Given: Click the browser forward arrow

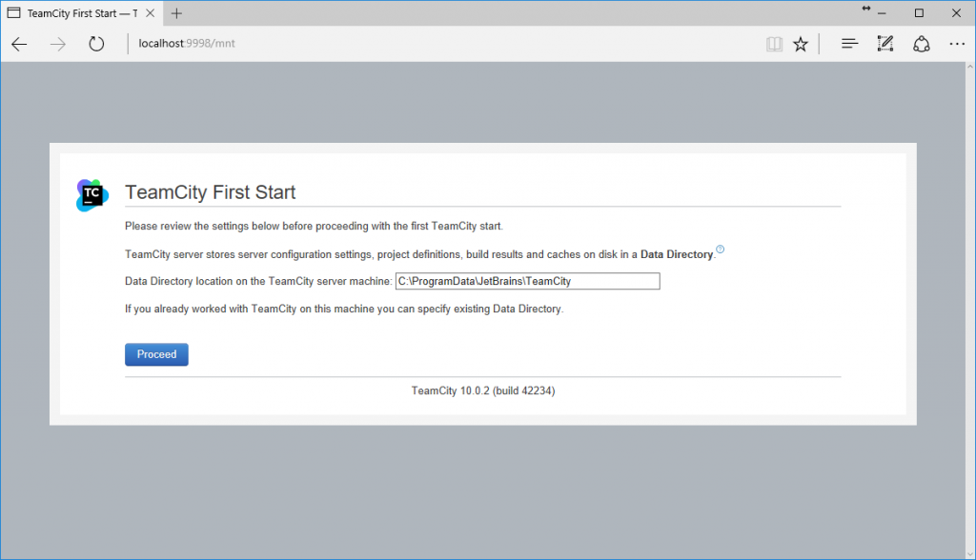Looking at the screenshot, I should (x=58, y=44).
